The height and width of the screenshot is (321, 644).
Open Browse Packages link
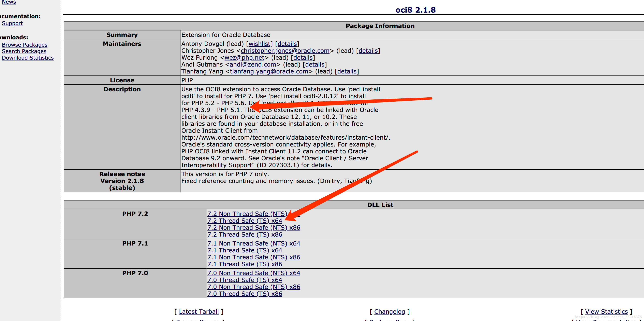tap(25, 45)
